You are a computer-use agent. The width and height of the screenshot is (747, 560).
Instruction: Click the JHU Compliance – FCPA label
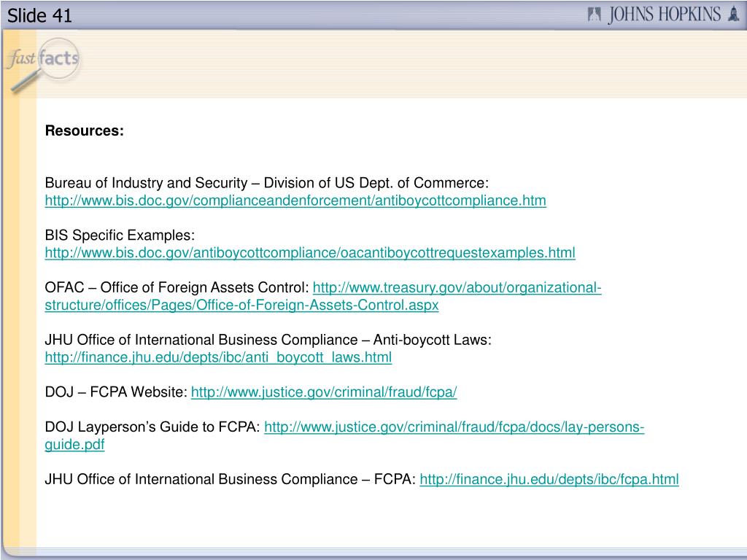(x=231, y=479)
